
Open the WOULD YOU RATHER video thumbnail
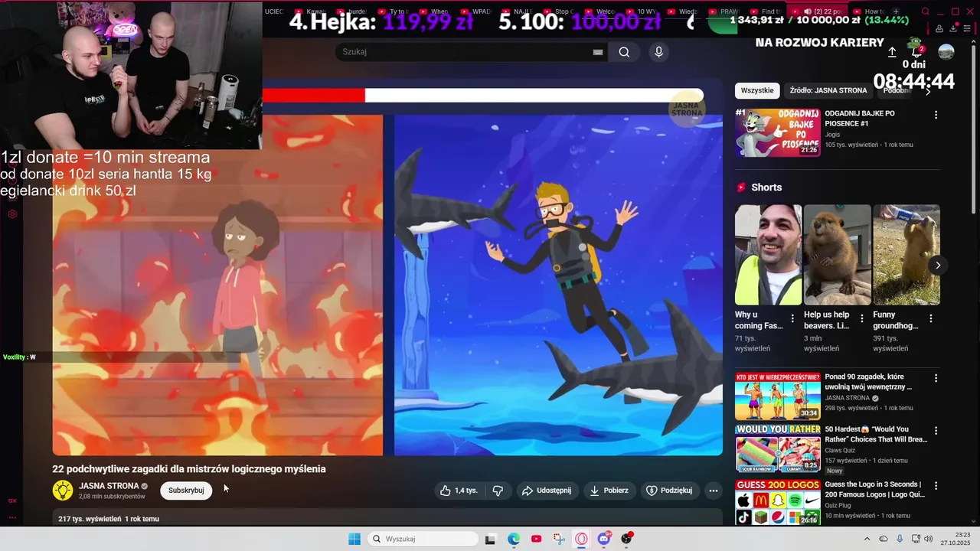point(778,448)
